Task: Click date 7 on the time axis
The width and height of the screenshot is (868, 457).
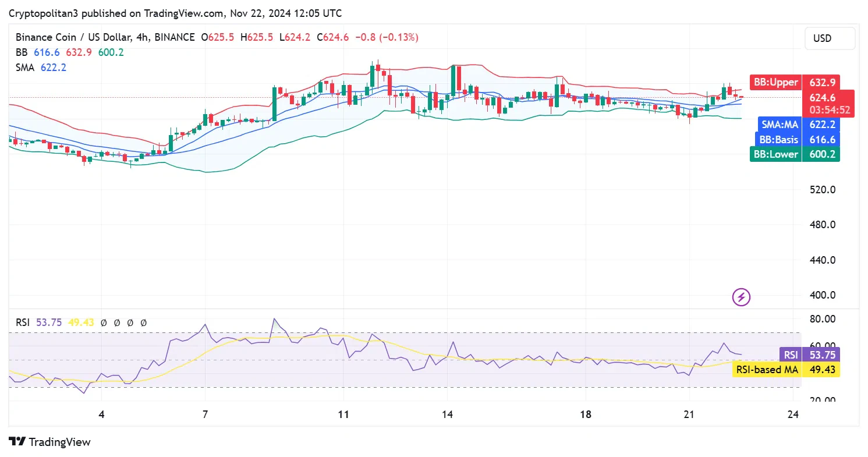Action: pyautogui.click(x=205, y=415)
